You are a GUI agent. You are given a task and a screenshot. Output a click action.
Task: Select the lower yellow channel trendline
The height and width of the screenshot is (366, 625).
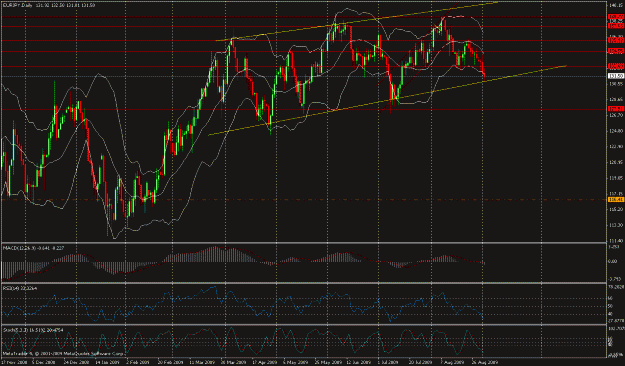pos(387,100)
